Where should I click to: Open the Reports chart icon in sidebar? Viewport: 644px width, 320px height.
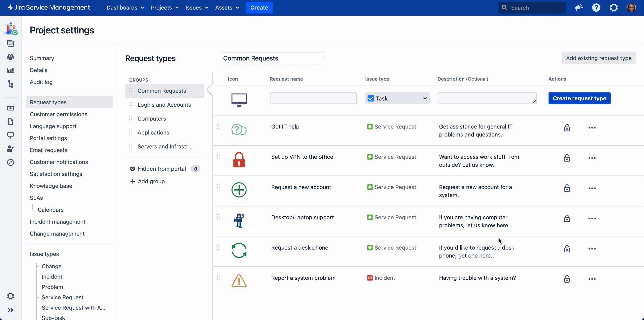pos(11,70)
